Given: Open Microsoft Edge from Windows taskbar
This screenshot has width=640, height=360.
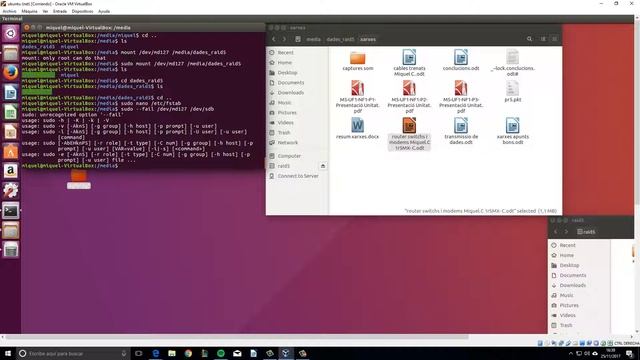Looking at the screenshot, I should 156,353.
